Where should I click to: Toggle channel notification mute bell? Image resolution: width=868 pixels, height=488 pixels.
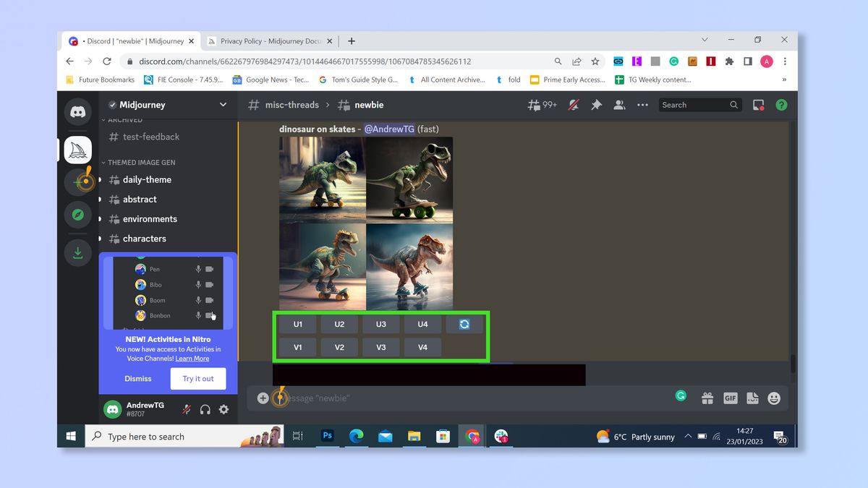(573, 105)
